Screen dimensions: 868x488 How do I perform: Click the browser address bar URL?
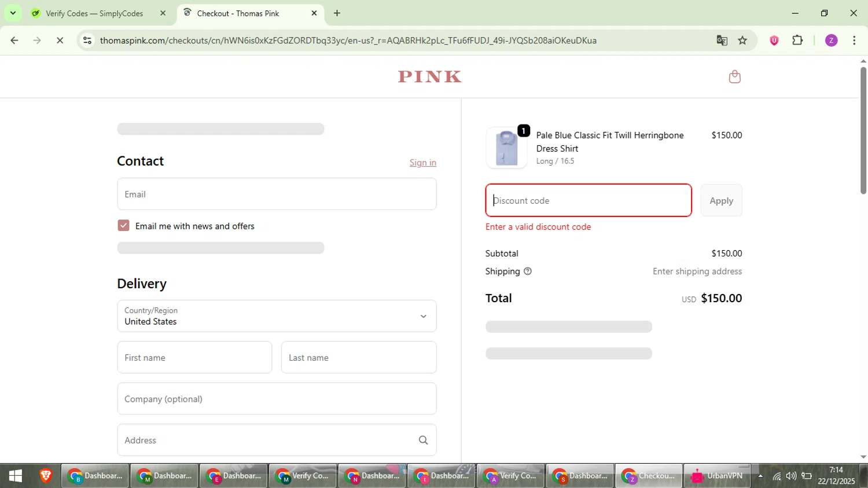[348, 41]
